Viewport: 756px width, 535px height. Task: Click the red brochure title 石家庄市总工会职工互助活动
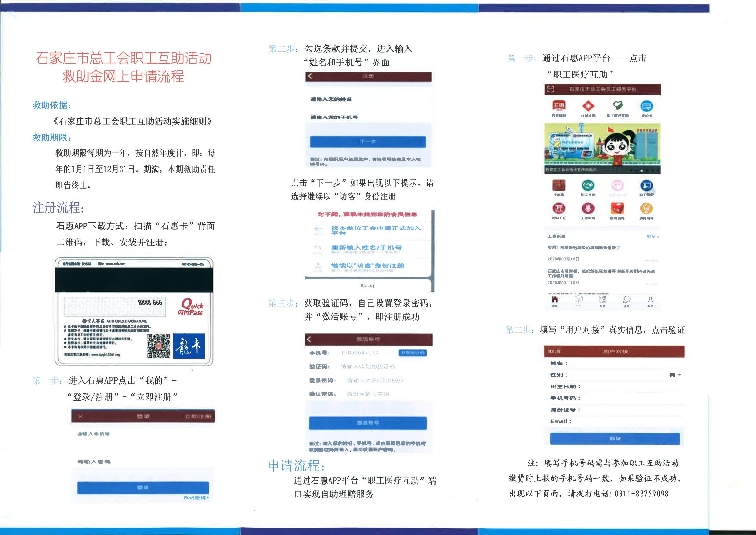point(124,58)
